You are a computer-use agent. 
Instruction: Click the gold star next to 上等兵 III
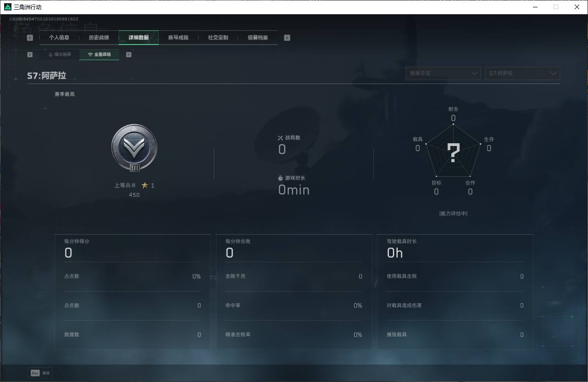[x=145, y=185]
